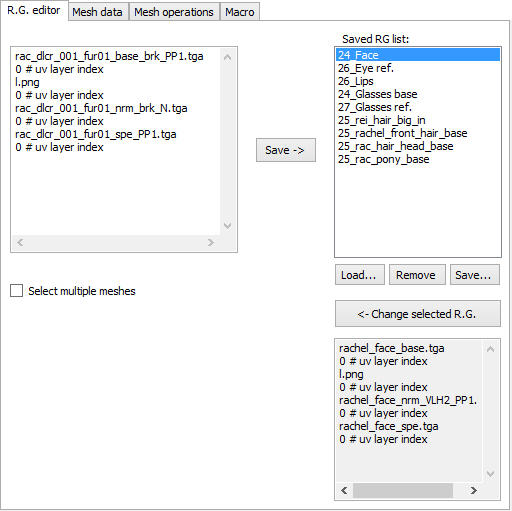Open the Mesh operations tab

pyautogui.click(x=174, y=12)
